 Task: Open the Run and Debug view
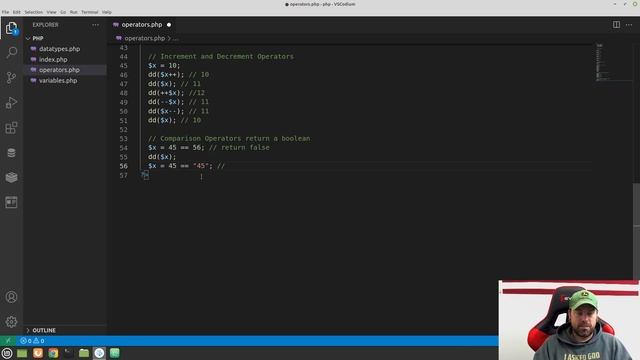11,102
